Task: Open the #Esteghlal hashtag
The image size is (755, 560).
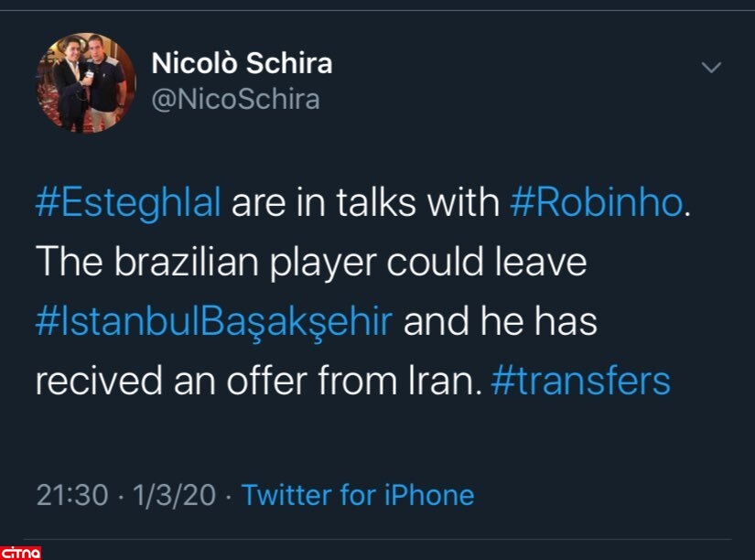Action: click(128, 202)
